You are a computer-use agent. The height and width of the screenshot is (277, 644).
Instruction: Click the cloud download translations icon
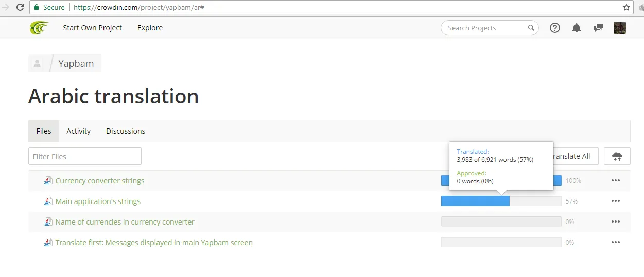617,156
